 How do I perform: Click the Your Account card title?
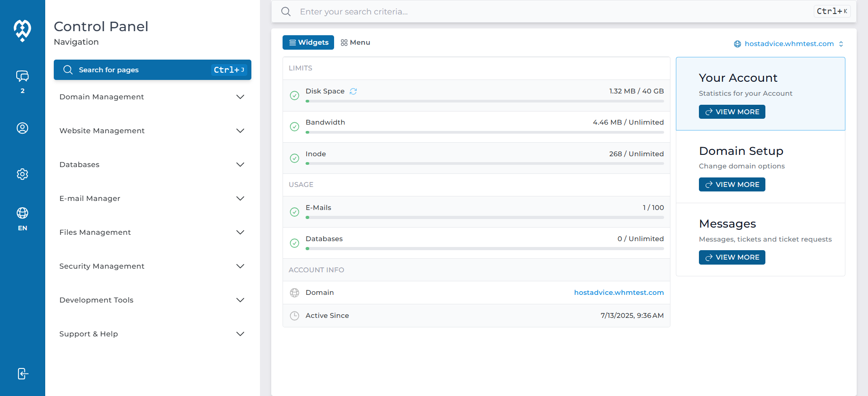738,78
